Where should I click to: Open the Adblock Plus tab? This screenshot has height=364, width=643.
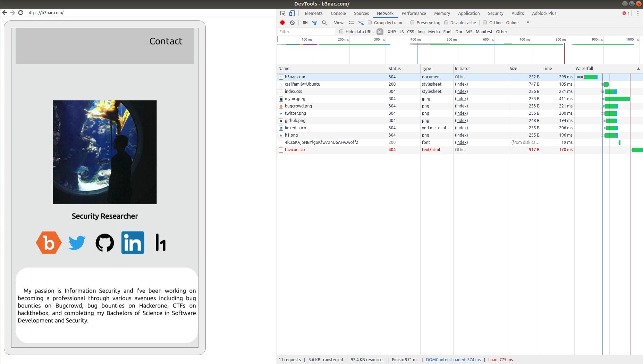pyautogui.click(x=544, y=13)
